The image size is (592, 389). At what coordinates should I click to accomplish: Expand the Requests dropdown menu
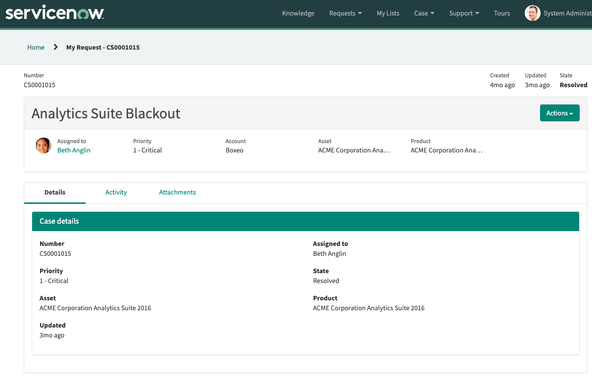point(345,13)
